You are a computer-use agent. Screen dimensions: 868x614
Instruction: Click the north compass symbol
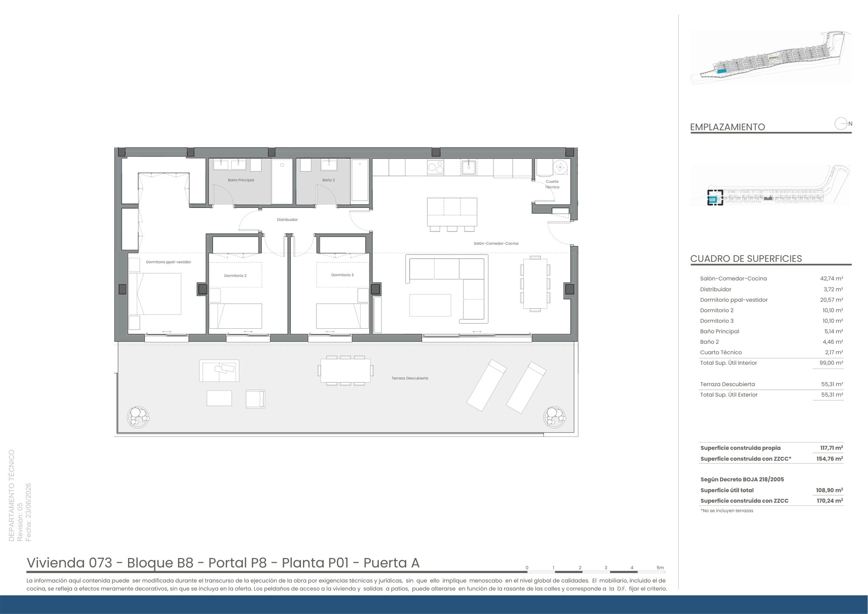tap(843, 124)
